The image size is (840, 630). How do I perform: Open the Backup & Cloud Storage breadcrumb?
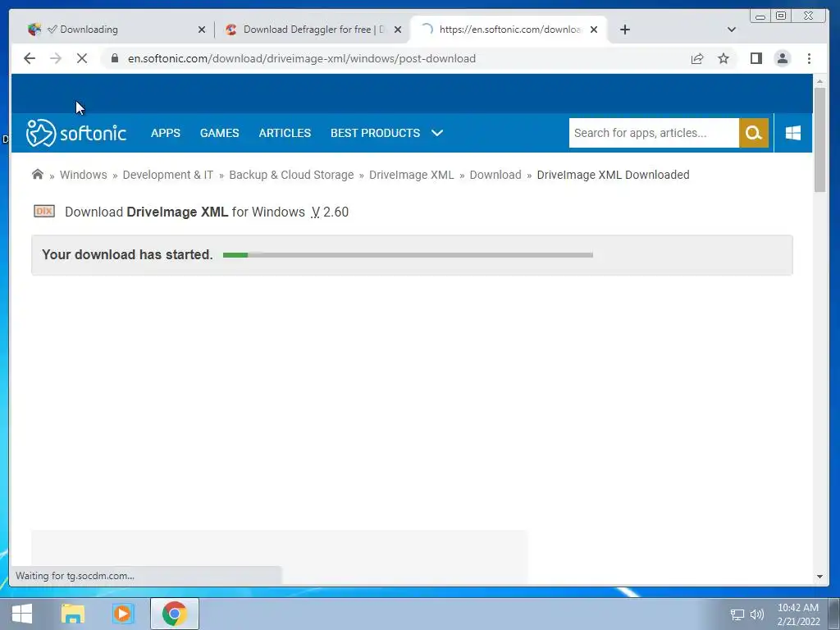pos(291,175)
